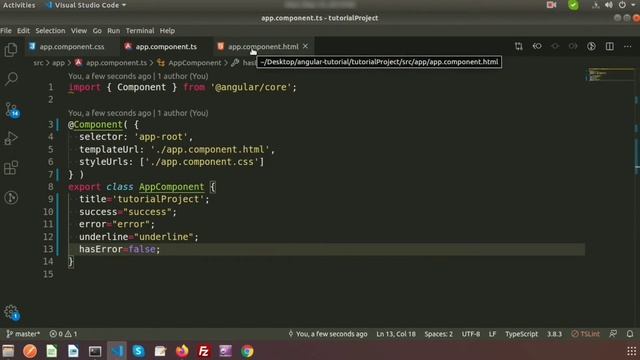This screenshot has width=640, height=360.
Task: Open the Run menu
Action: click(113, 31)
